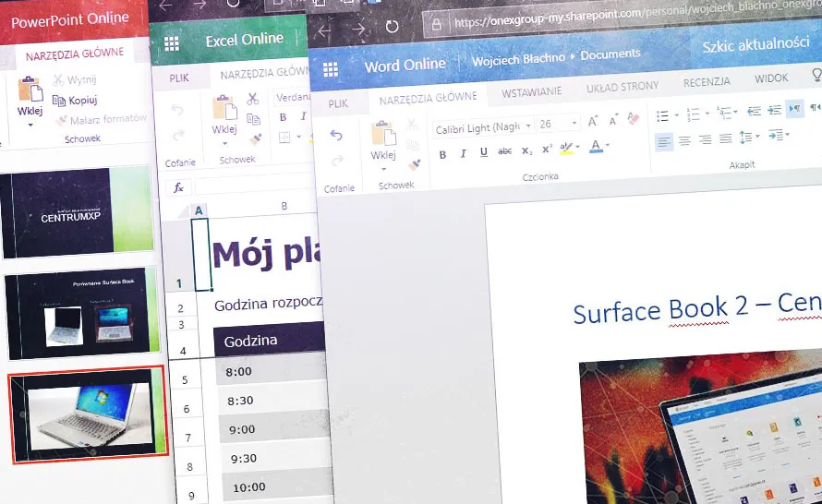Copy with Kopiuj in PowerPoint Online
The image size is (822, 504).
tap(75, 100)
